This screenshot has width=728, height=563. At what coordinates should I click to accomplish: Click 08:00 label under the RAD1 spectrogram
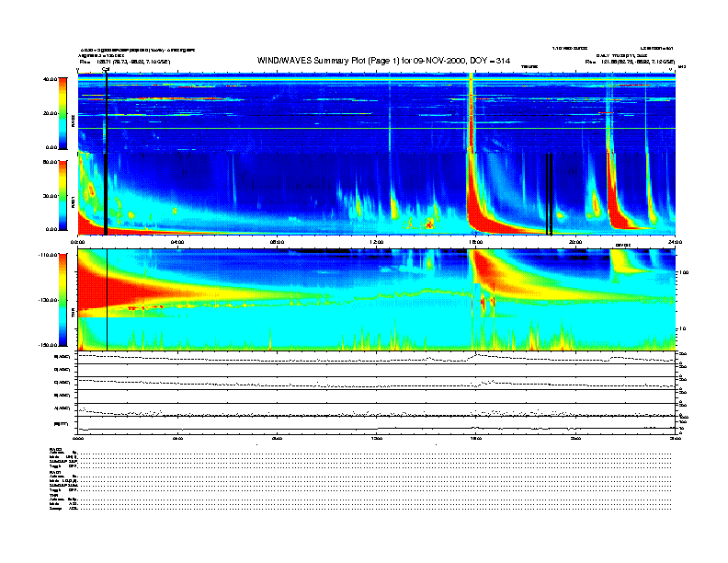(x=277, y=242)
